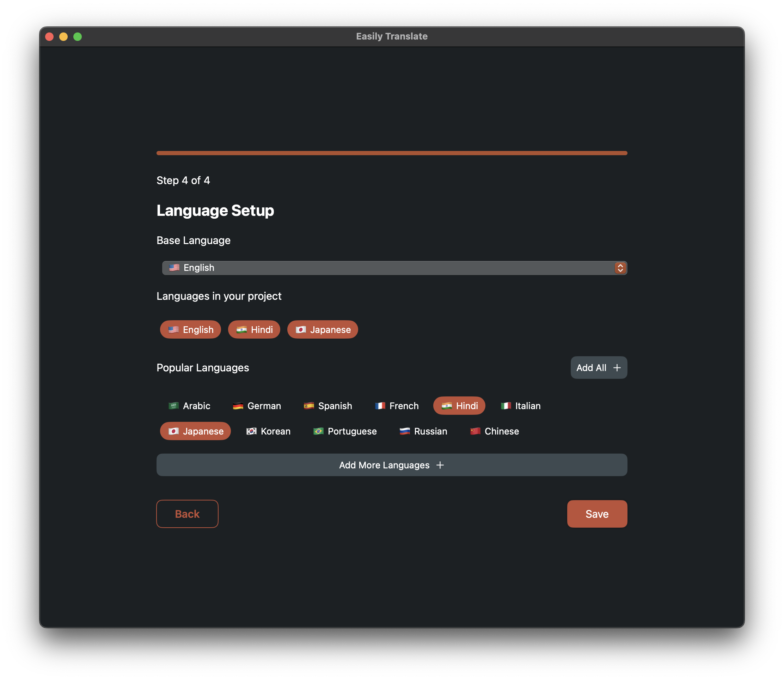Image resolution: width=784 pixels, height=680 pixels.
Task: Click the "Base Language" label
Action: [194, 240]
